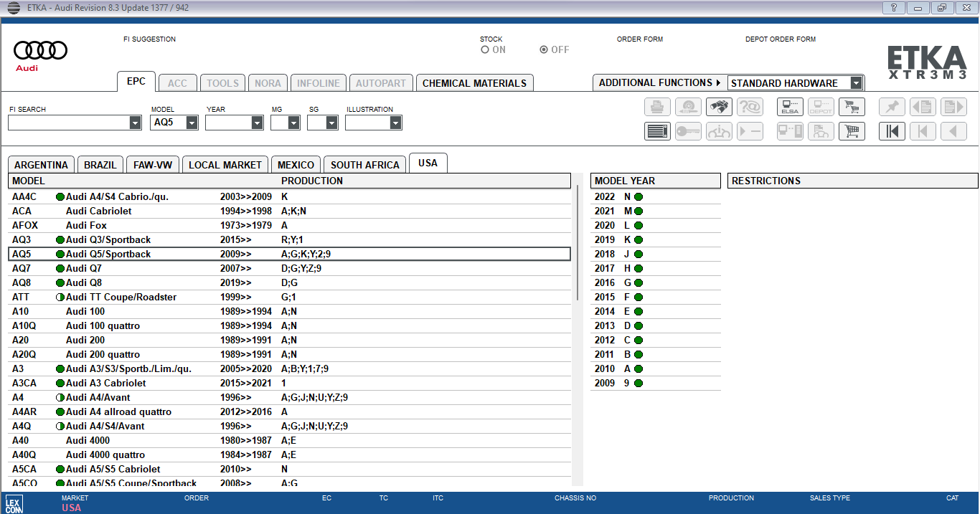The image size is (980, 514).
Task: Open the STANDARD HARDWARE dropdown
Action: (x=856, y=83)
